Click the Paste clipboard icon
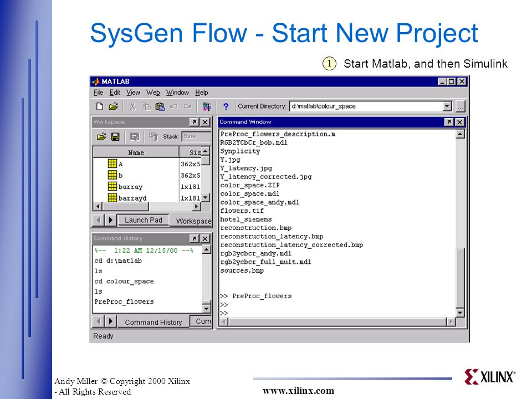The width and height of the screenshot is (532, 399). click(160, 106)
